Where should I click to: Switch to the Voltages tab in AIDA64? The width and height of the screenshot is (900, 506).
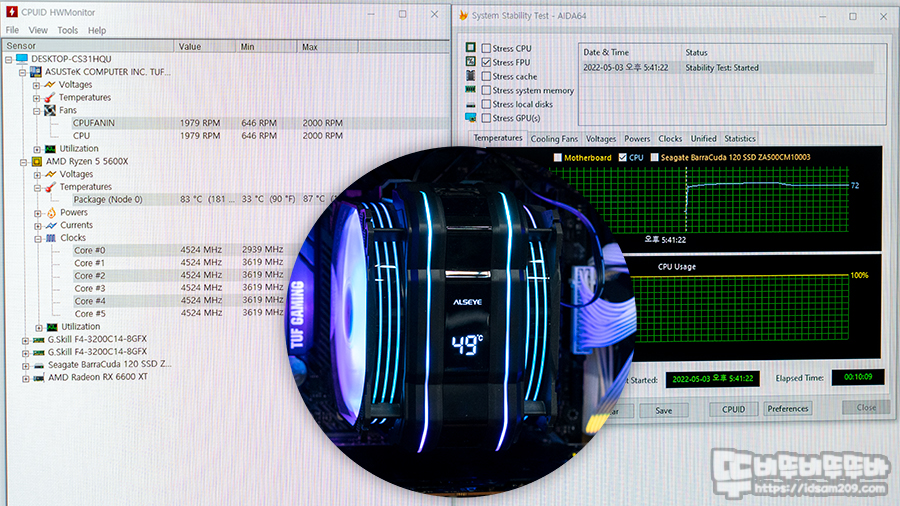tap(600, 139)
